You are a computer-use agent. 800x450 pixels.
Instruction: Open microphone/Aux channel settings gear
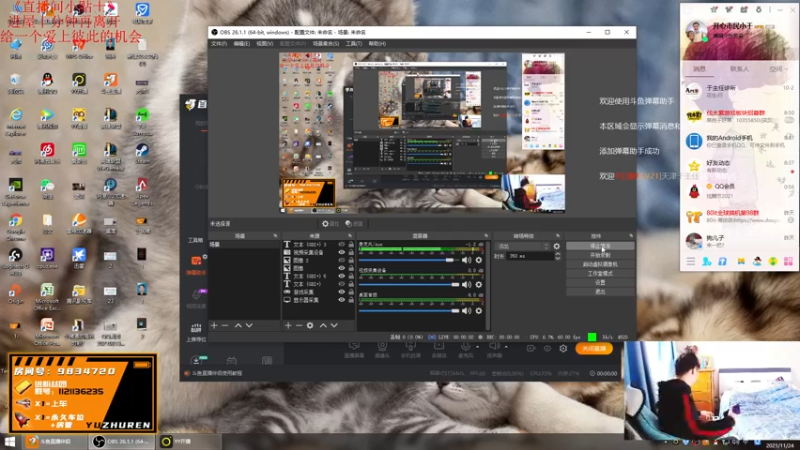[x=479, y=260]
